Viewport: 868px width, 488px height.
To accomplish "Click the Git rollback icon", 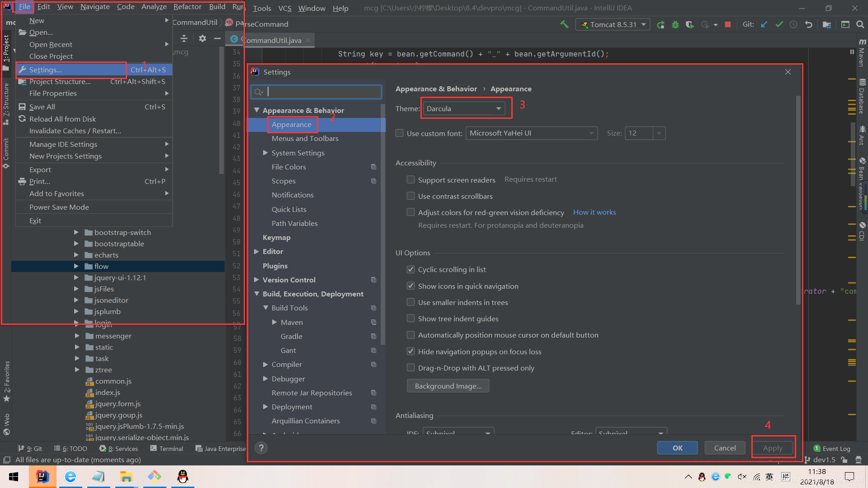I will click(809, 24).
